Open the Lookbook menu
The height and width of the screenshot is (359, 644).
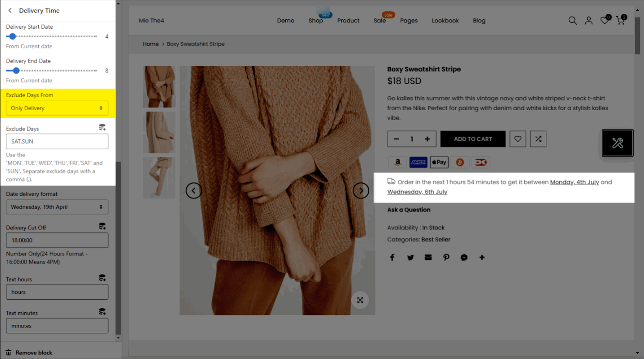click(x=445, y=21)
